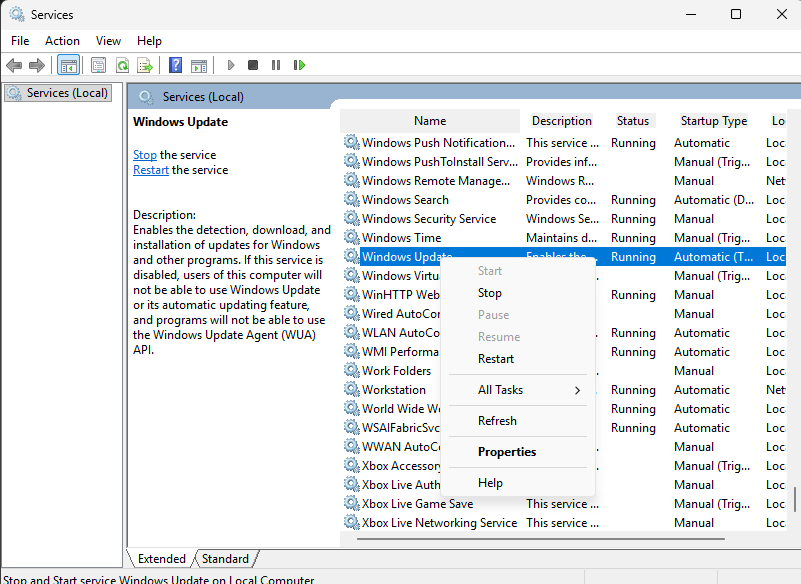Sort by the Startup Type column header

(x=714, y=121)
